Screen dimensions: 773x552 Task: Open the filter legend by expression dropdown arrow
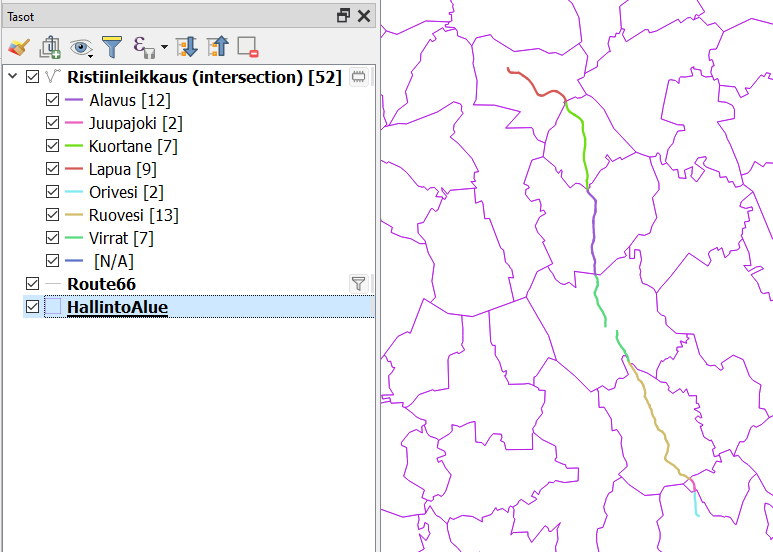(163, 47)
